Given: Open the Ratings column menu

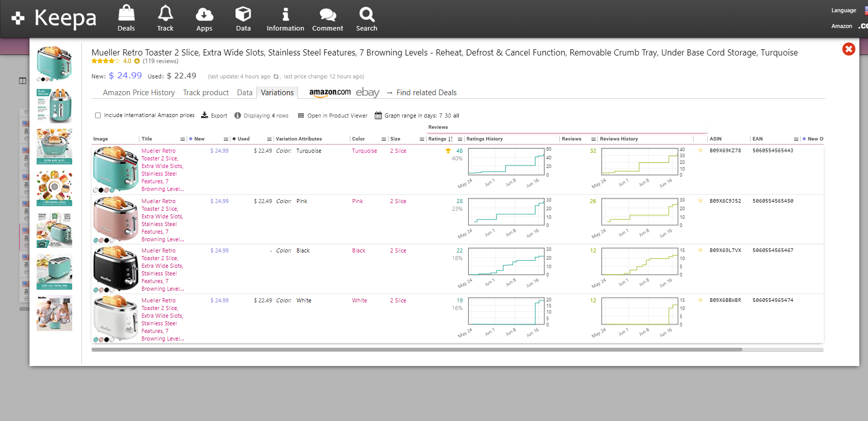Looking at the screenshot, I should [460, 139].
